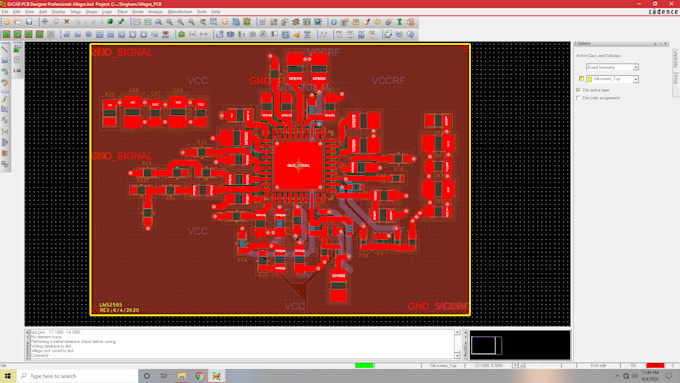Viewport: 680px width, 383px height.
Task: Click the orange circular help-style toolbar icon
Action: (x=225, y=22)
